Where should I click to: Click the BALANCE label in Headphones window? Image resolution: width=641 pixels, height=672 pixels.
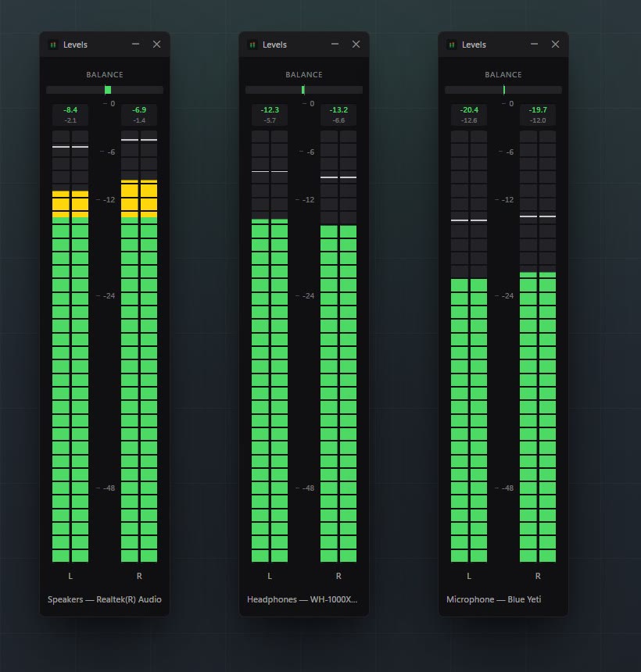pos(304,74)
